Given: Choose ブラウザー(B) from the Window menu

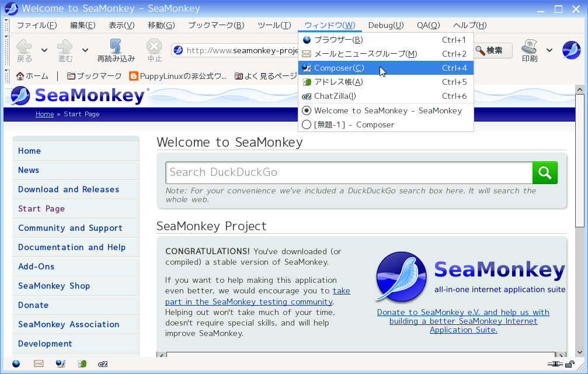Looking at the screenshot, I should pos(386,40).
